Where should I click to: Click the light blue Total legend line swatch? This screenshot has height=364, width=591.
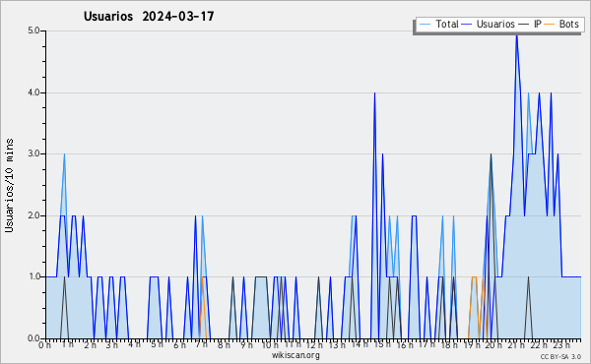coord(425,25)
